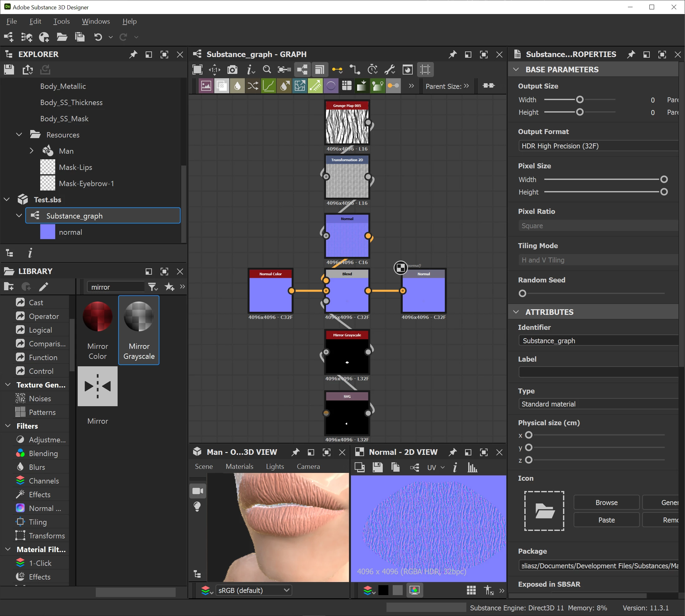Screen dimensions: 685x616
Task: Add a Curve node from toolbar
Action: tap(269, 86)
